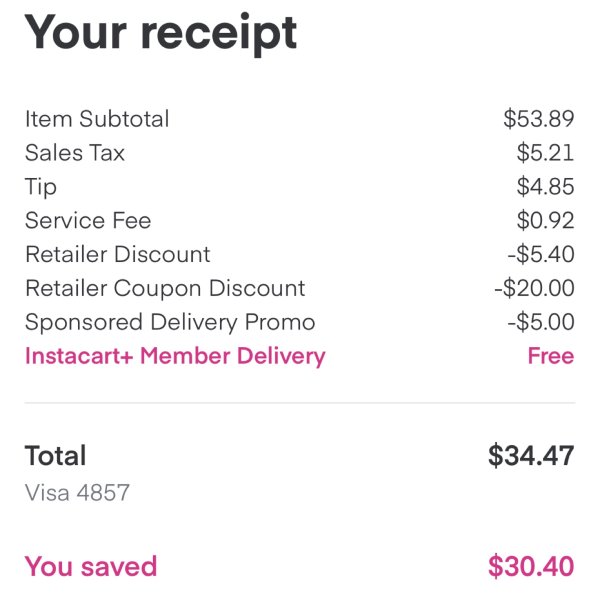
Task: Select the Service Fee label
Action: [88, 220]
